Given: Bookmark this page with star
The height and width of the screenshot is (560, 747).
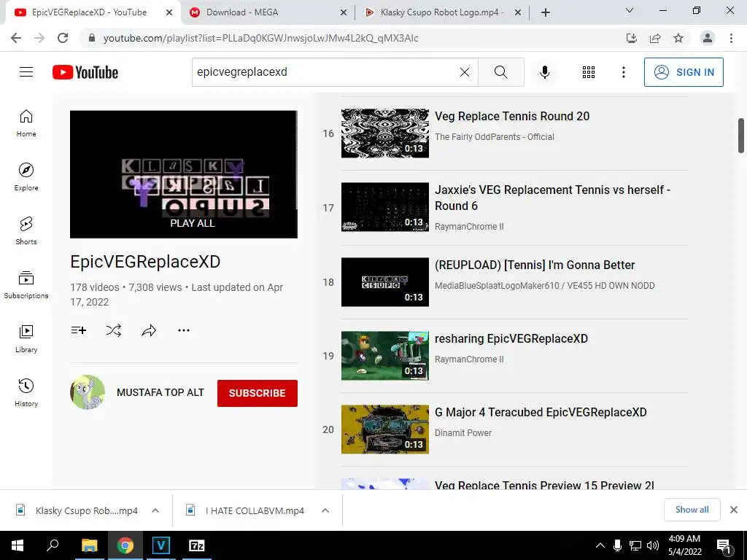Looking at the screenshot, I should click(x=678, y=38).
